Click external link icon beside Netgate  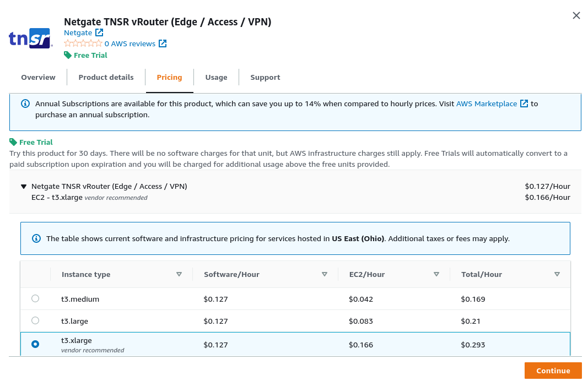tap(99, 33)
